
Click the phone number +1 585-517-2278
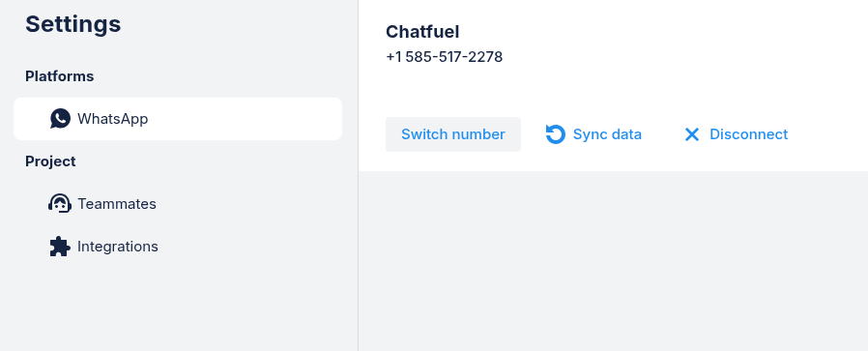point(444,57)
